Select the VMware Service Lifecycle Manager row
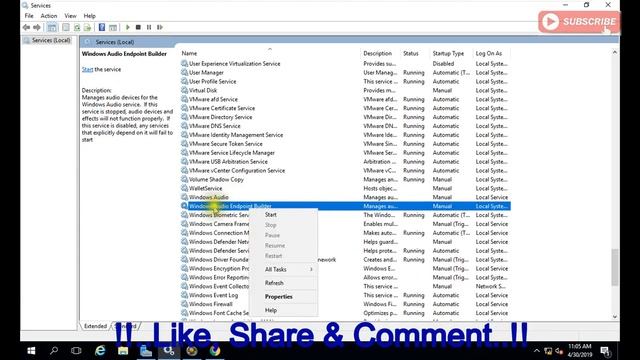640x360 pixels. tap(345, 153)
